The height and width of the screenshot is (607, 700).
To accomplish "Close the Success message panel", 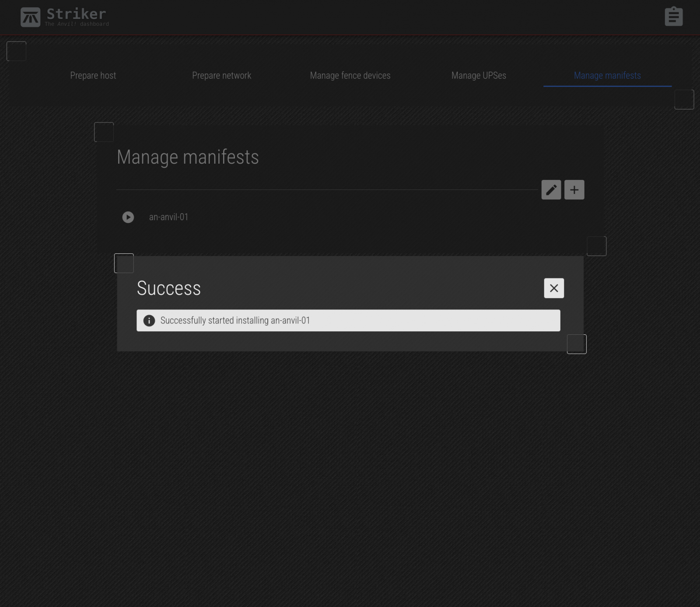I will point(553,288).
